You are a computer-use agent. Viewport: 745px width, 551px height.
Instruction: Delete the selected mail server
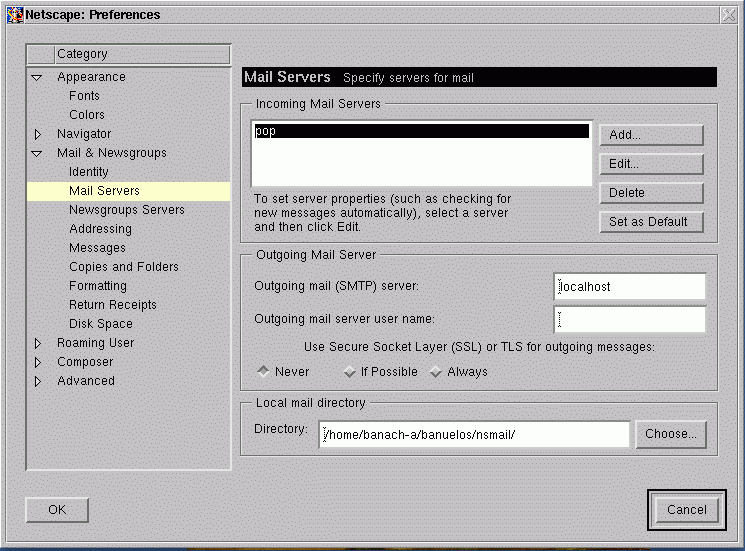coord(651,193)
